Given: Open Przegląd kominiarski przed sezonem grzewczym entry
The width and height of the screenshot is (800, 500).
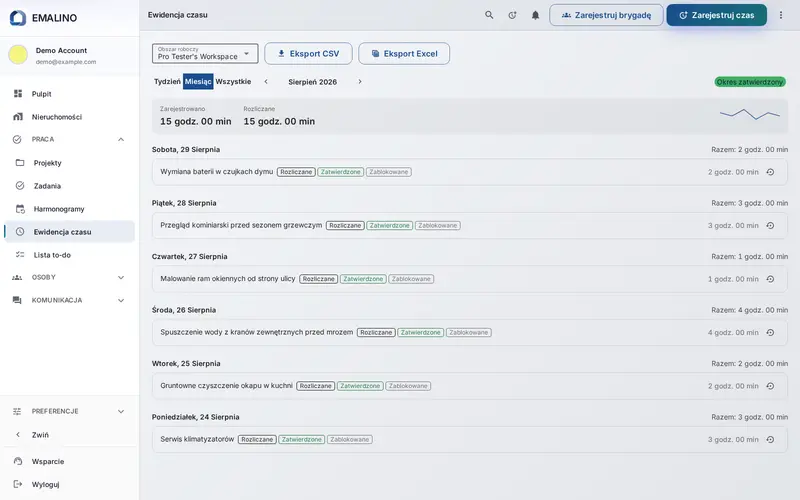Looking at the screenshot, I should pos(469,226).
